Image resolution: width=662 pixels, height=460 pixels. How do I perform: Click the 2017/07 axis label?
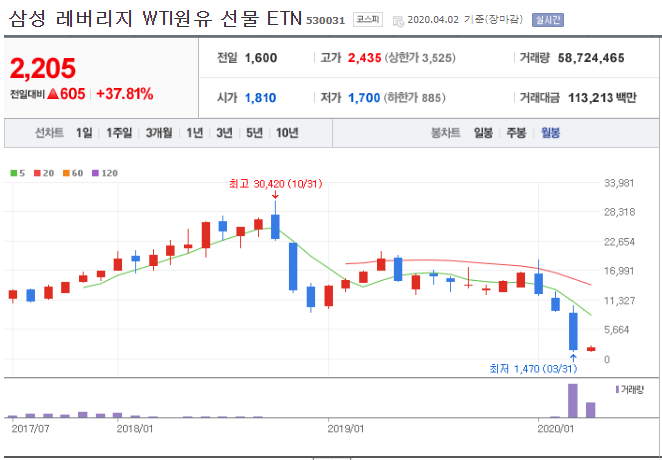pyautogui.click(x=30, y=429)
